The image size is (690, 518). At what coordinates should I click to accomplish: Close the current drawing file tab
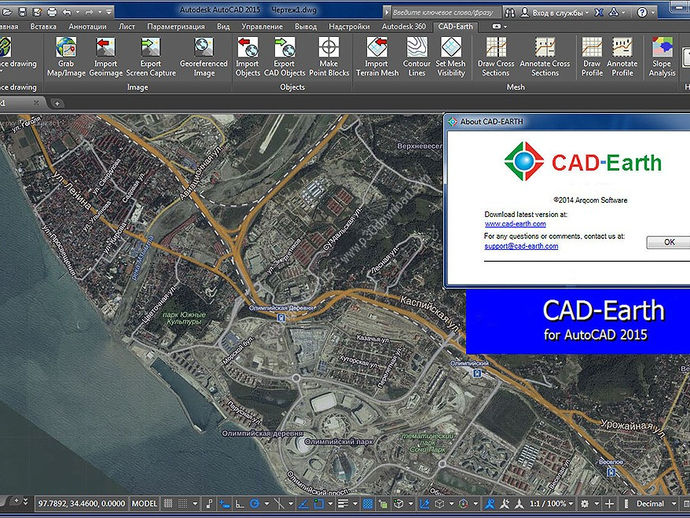(x=36, y=103)
